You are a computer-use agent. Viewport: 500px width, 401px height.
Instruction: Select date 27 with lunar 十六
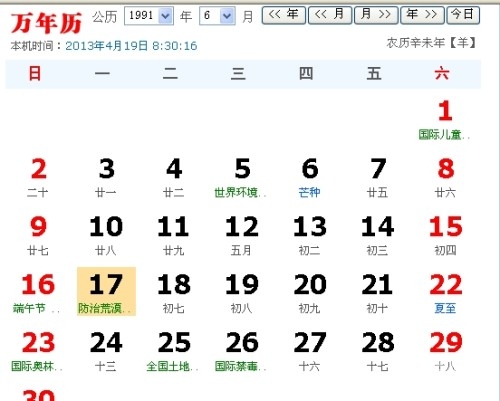coord(310,352)
